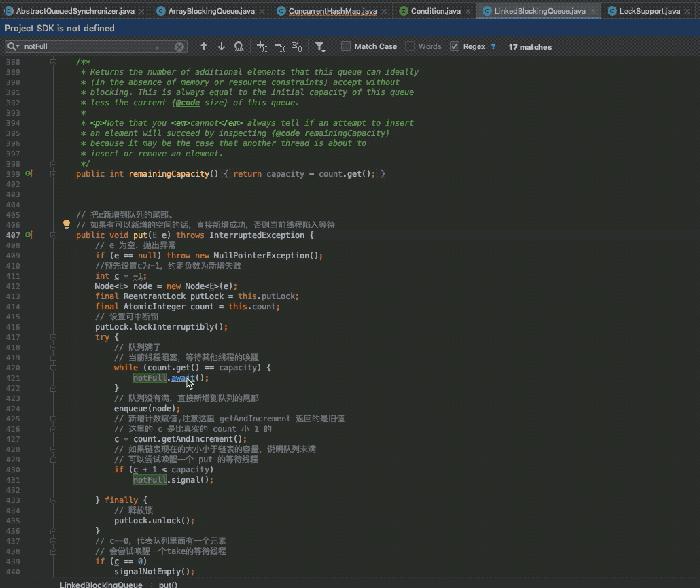
Task: Click Select All Occurrences icon
Action: pos(296,46)
